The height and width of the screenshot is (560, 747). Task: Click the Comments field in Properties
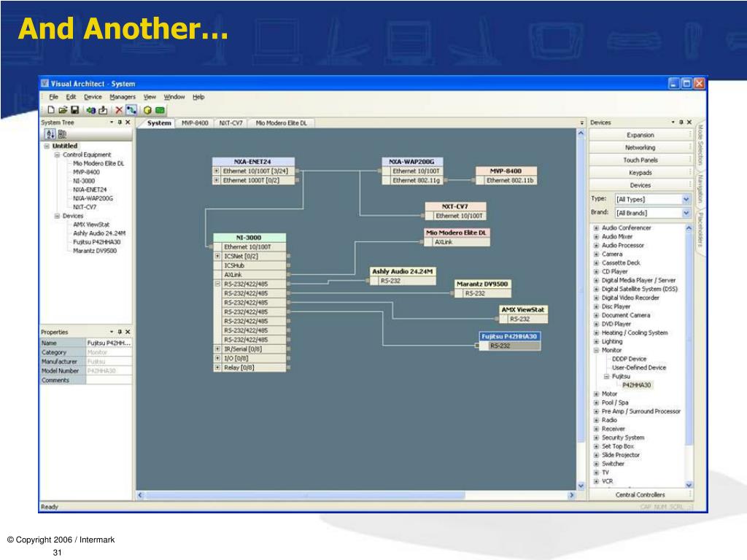pyautogui.click(x=109, y=380)
